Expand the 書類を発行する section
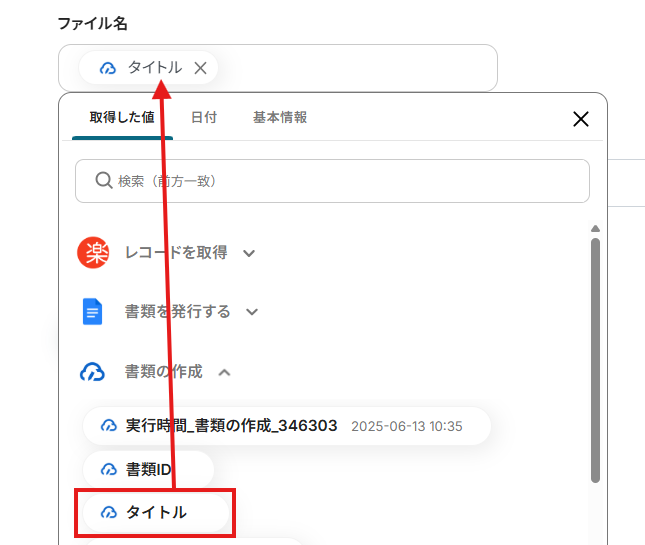Screen dimensions: 645x545 tap(252, 312)
